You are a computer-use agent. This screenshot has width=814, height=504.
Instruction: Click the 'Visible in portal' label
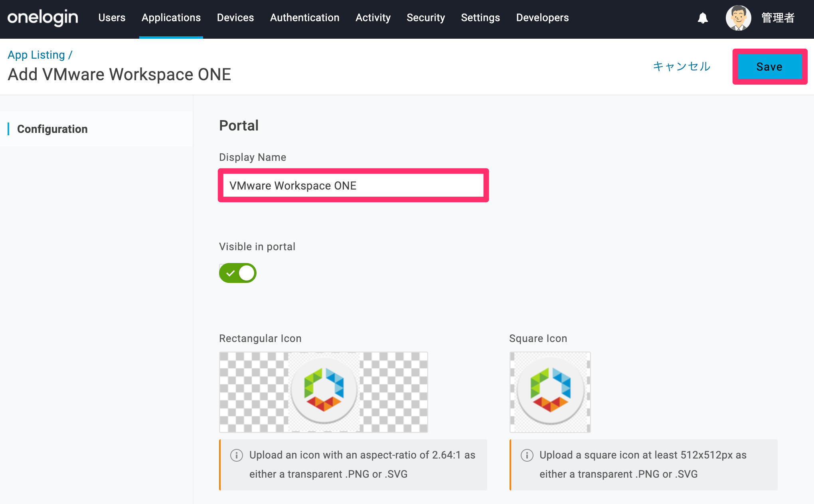tap(257, 247)
